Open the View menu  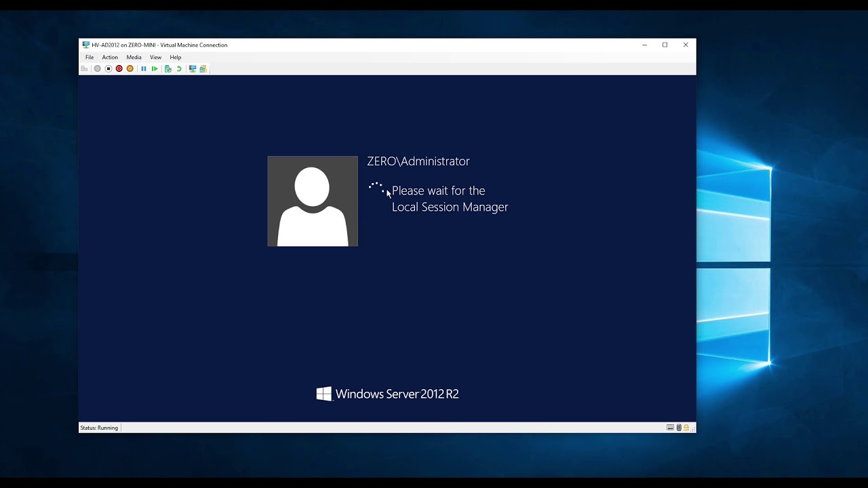(155, 58)
